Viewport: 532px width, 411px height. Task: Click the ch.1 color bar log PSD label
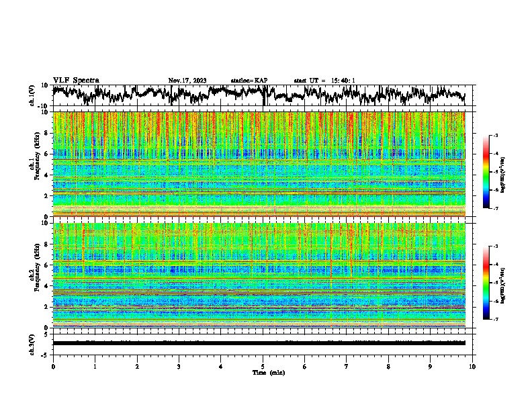pyautogui.click(x=502, y=175)
